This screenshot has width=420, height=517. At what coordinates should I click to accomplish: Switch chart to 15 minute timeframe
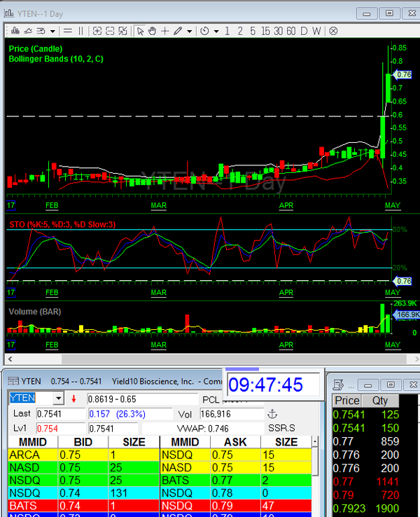(265, 31)
